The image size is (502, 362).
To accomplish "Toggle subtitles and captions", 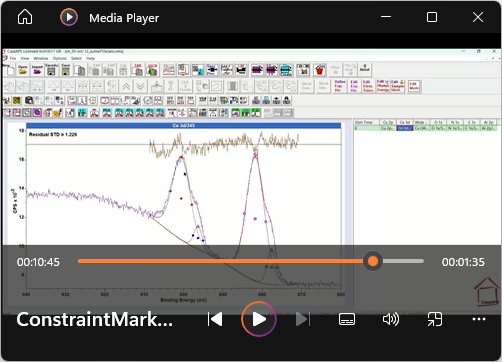I will click(x=347, y=319).
